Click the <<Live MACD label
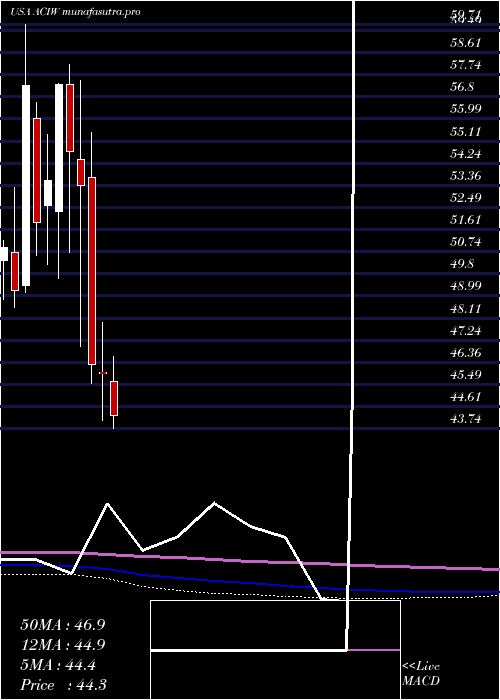 tap(421, 674)
